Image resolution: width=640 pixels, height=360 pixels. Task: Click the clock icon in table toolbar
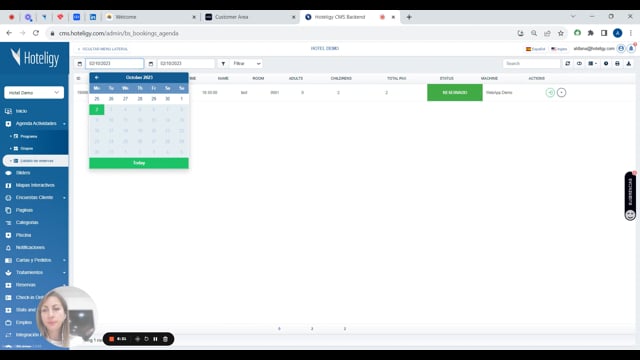click(606, 64)
